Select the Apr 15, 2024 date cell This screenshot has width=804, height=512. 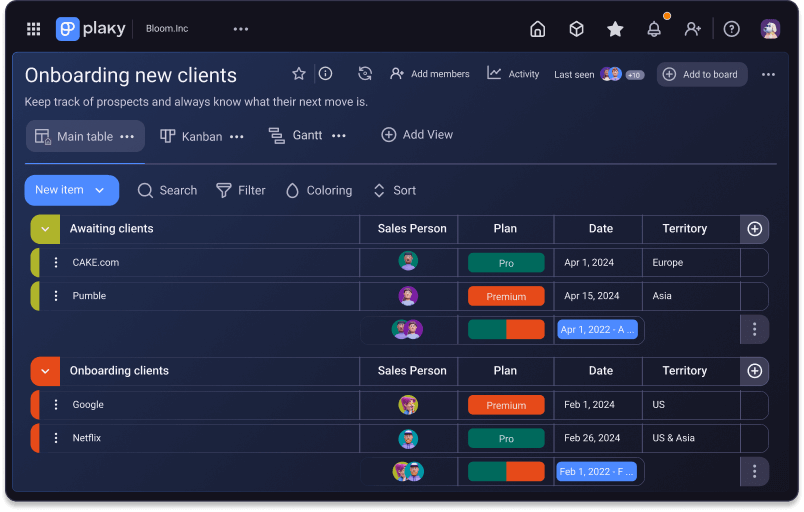pos(598,296)
